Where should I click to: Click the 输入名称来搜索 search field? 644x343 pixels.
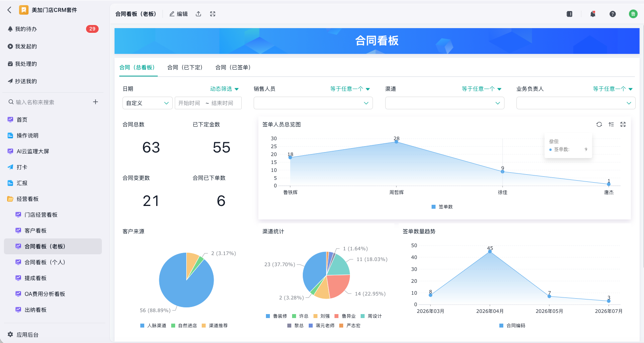pyautogui.click(x=48, y=102)
